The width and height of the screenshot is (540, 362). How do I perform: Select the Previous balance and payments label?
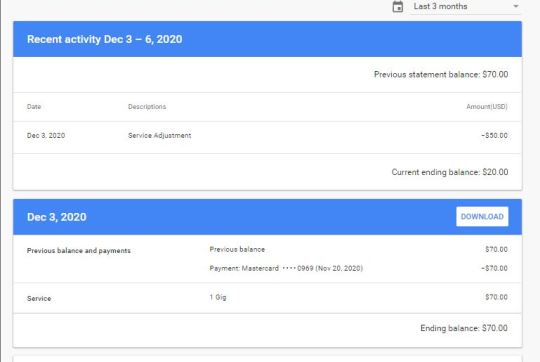pos(79,251)
